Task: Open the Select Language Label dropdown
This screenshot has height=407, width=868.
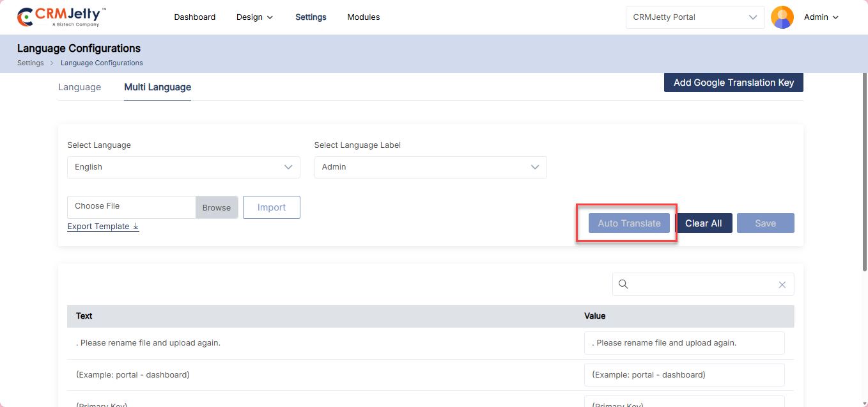Action: tap(430, 167)
